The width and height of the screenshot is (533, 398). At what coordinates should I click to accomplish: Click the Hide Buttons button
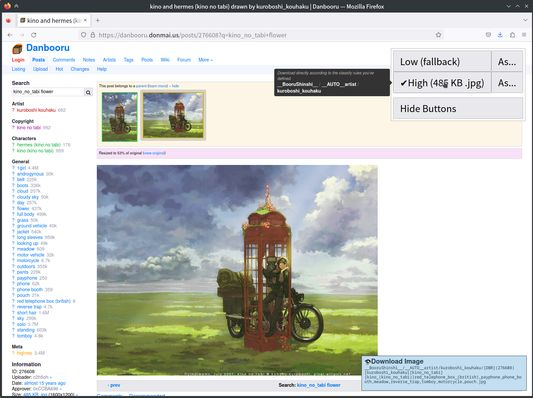click(458, 108)
